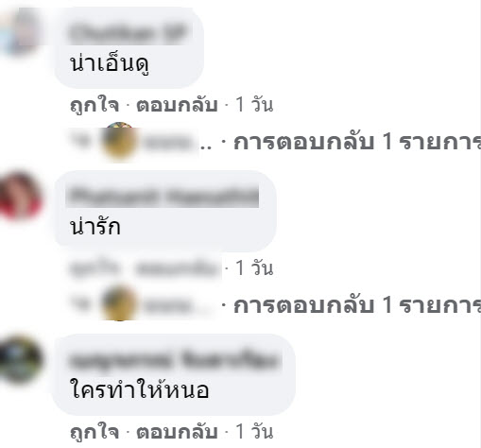Open the 1 วัน timestamp below น่ารัก comment

click(254, 267)
